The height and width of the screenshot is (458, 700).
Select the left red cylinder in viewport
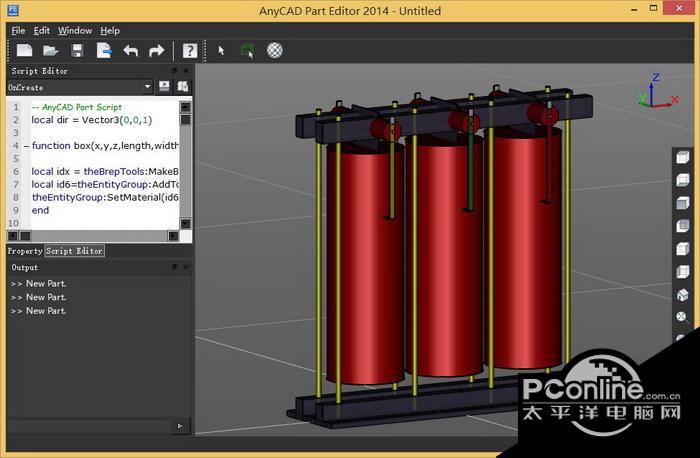point(365,268)
